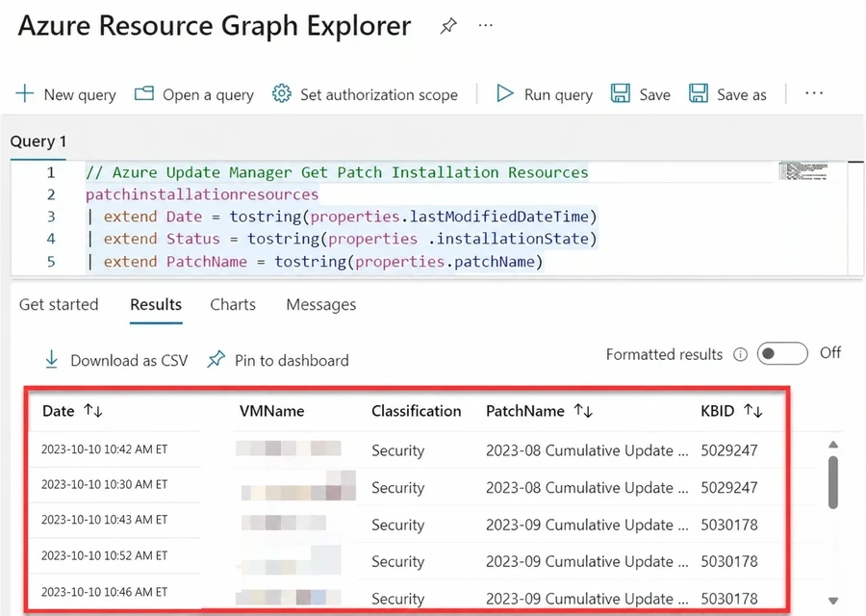Click editor line with properties.patchName
This screenshot has width=866, height=616.
click(x=316, y=261)
